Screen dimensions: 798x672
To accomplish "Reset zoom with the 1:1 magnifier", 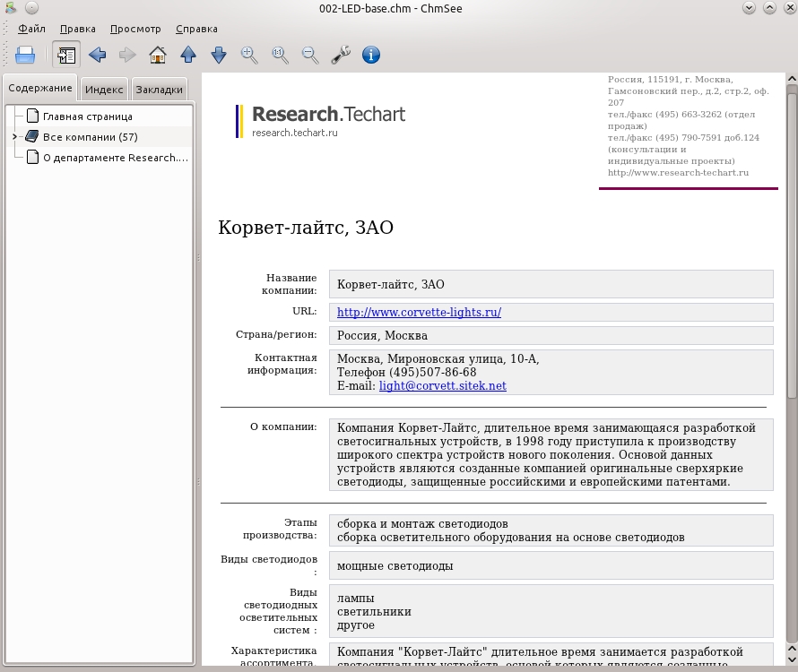I will [x=280, y=55].
